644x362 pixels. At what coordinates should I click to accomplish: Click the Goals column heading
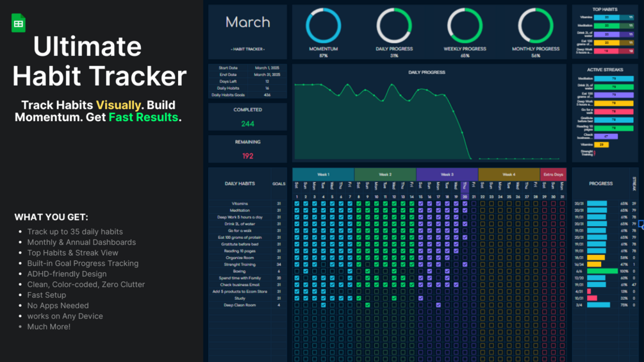(x=279, y=184)
